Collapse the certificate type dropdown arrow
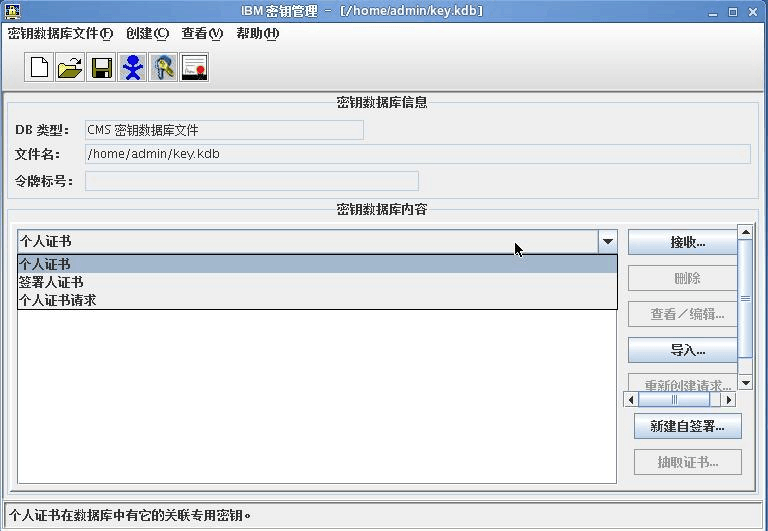Viewport: 768px width, 531px height. pyautogui.click(x=607, y=241)
